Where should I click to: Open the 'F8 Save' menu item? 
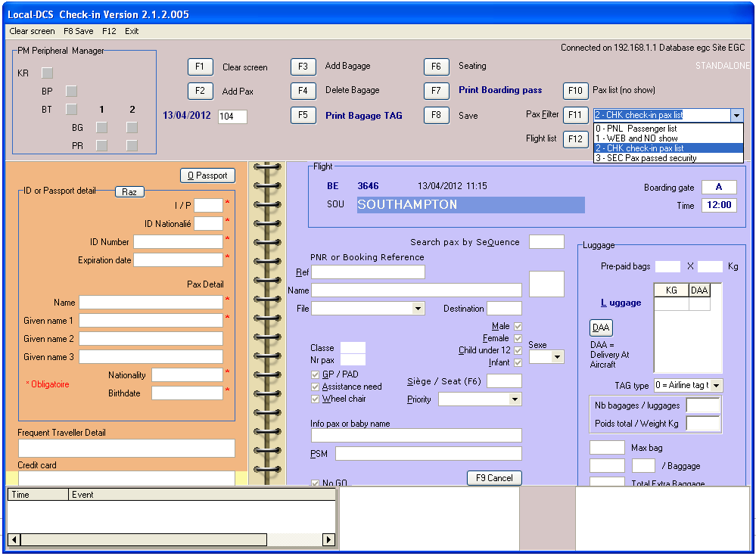pyautogui.click(x=79, y=31)
